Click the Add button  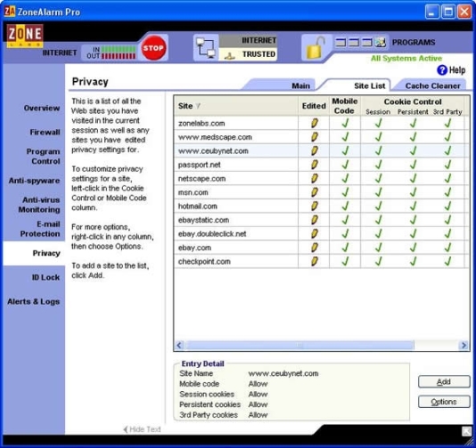coord(444,381)
